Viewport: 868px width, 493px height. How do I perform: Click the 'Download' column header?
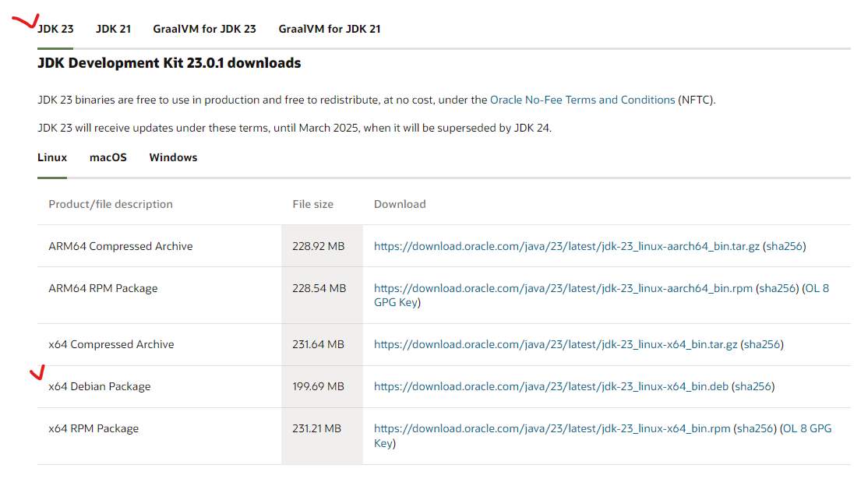(400, 204)
